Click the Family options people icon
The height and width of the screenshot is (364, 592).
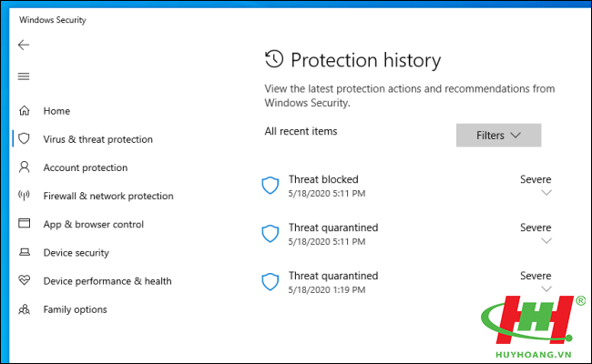click(x=25, y=309)
